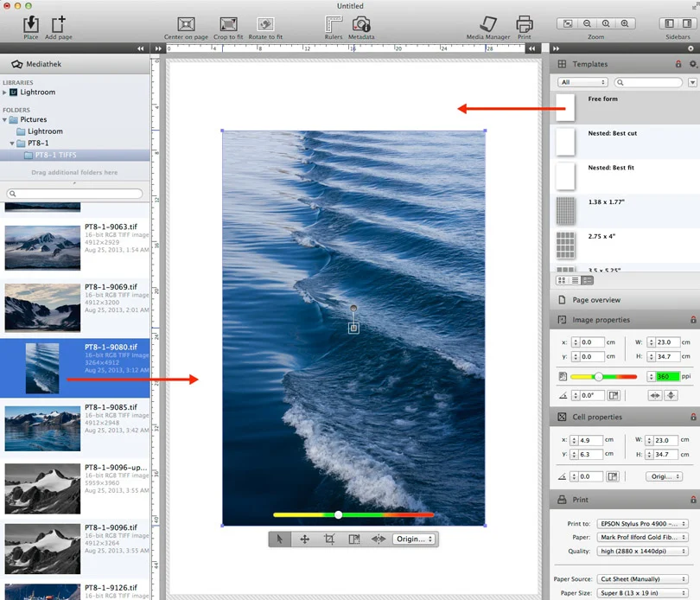The height and width of the screenshot is (600, 700).
Task: Toggle the right sidebar
Action: pos(688,23)
